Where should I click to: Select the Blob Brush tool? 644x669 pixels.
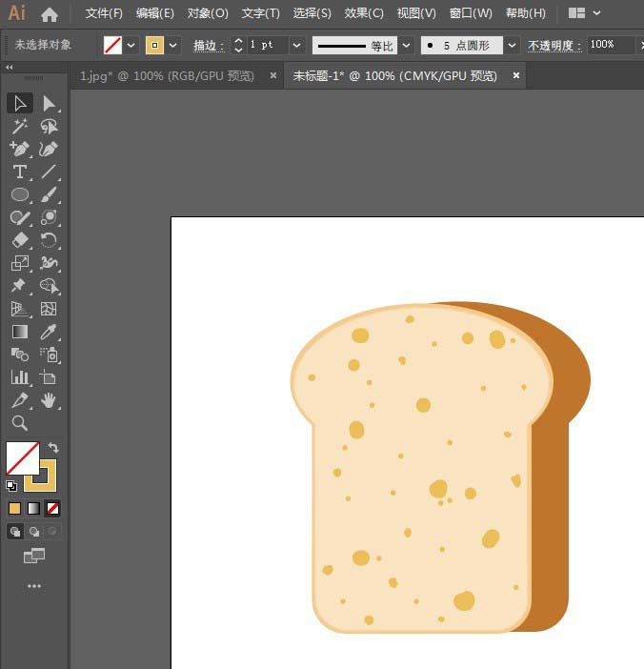pyautogui.click(x=49, y=217)
